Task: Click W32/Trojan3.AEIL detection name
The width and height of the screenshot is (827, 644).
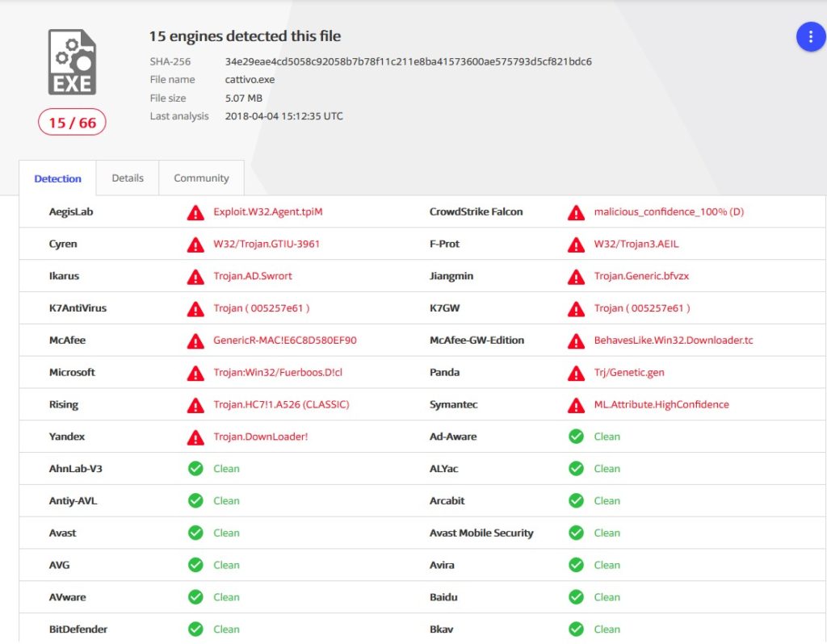Action: pyautogui.click(x=636, y=244)
